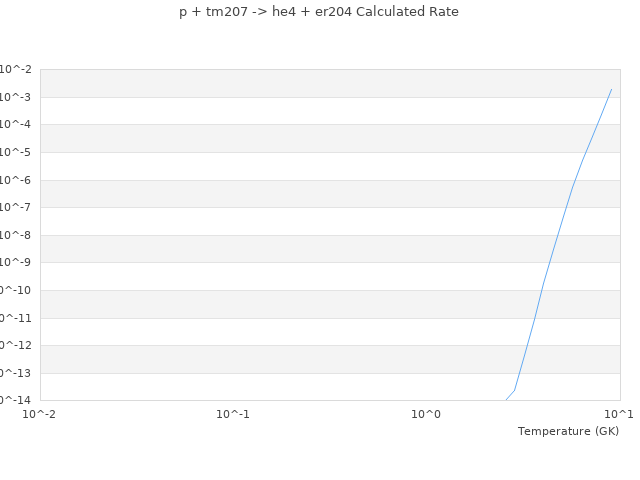640x480 pixels.
Task: Select the x-axis 10^0 tick label
Action: pyautogui.click(x=427, y=414)
